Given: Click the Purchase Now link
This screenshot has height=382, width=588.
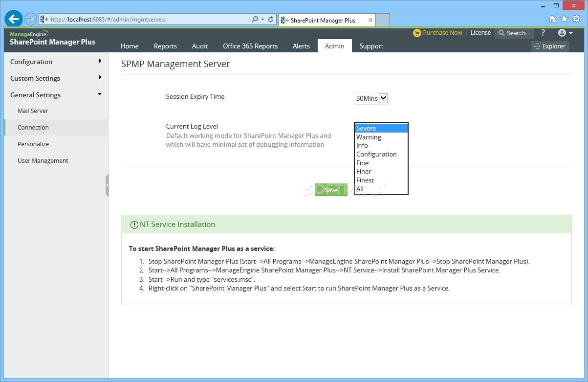Looking at the screenshot, I should pos(442,33).
